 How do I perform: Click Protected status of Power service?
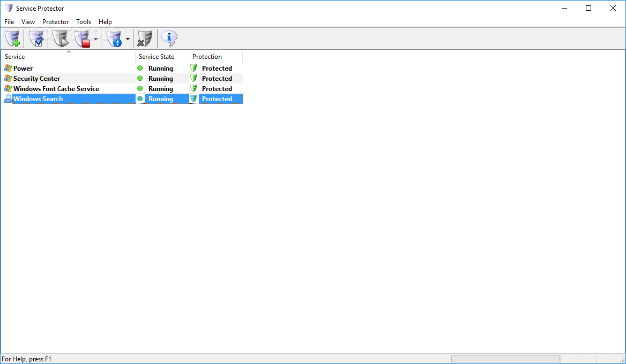[x=217, y=69]
